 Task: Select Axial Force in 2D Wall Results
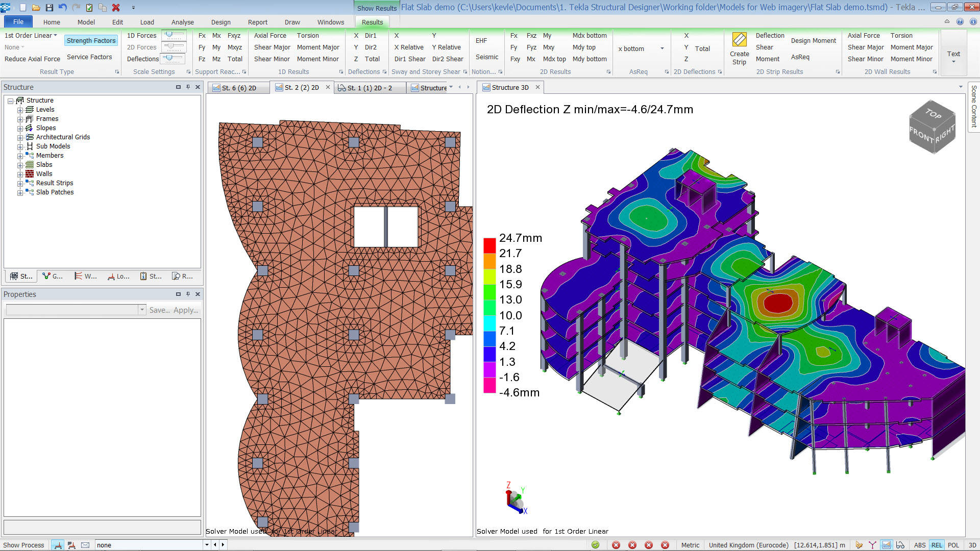pyautogui.click(x=863, y=35)
